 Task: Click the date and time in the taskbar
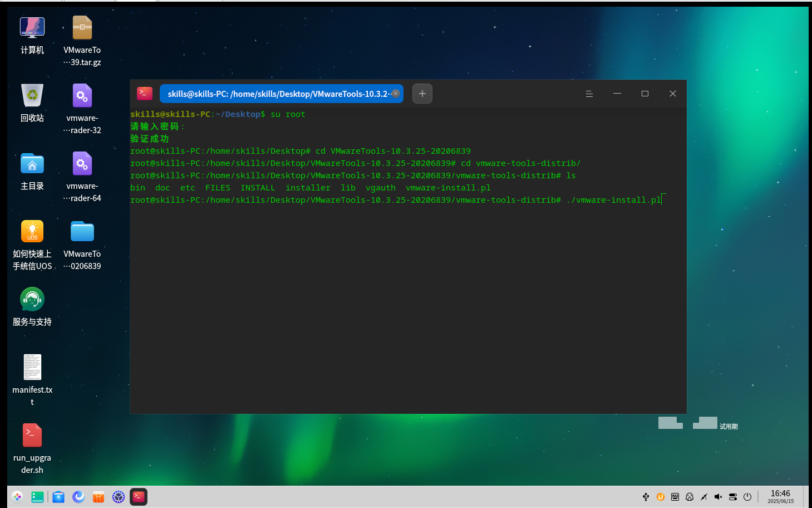780,496
